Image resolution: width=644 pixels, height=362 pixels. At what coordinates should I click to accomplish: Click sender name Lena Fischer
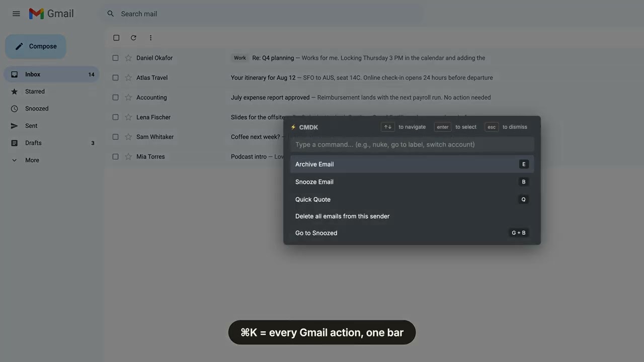pos(153,117)
